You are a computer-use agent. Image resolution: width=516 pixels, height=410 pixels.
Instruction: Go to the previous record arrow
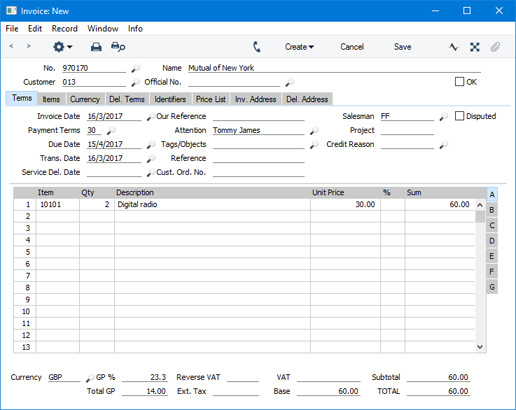pos(11,46)
